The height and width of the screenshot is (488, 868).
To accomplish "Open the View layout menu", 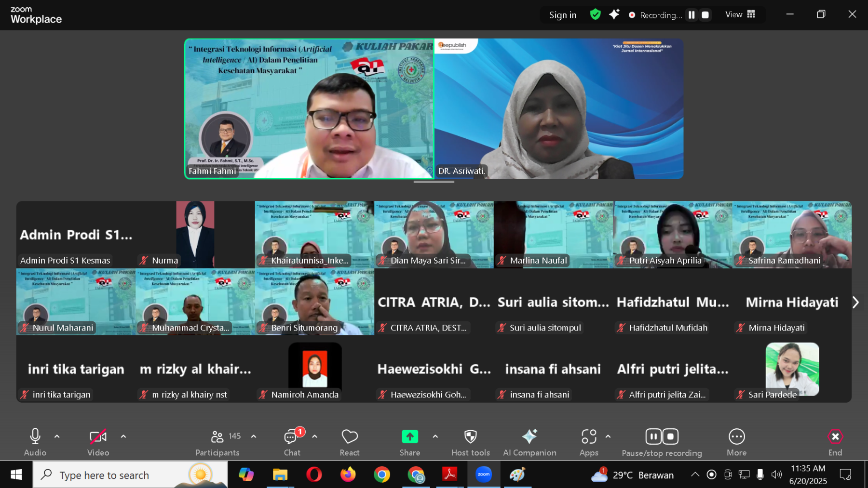I will [x=740, y=14].
